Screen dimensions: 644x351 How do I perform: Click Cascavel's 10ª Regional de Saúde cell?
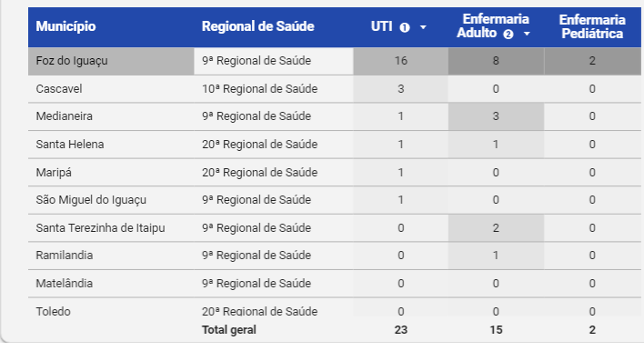click(274, 89)
